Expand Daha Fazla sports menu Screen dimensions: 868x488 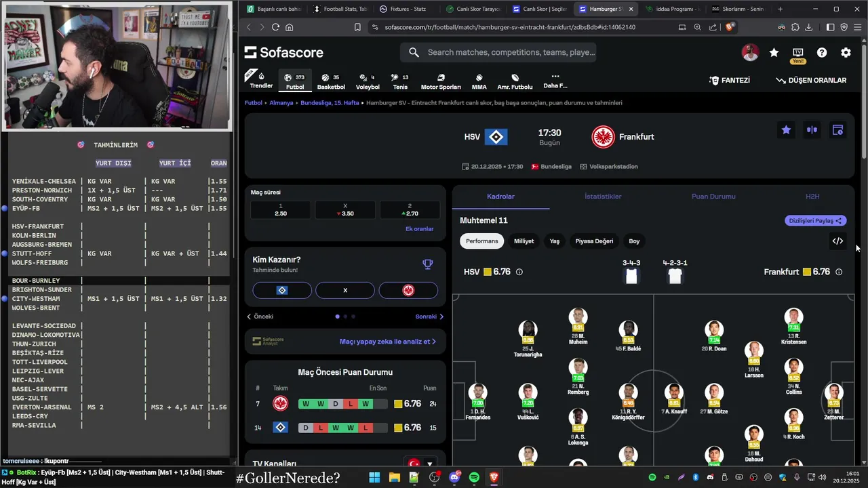point(555,81)
